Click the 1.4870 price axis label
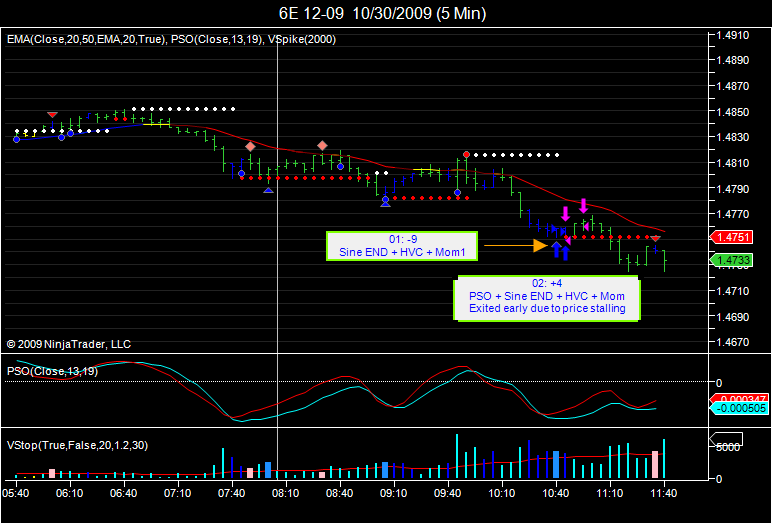 tap(733, 86)
